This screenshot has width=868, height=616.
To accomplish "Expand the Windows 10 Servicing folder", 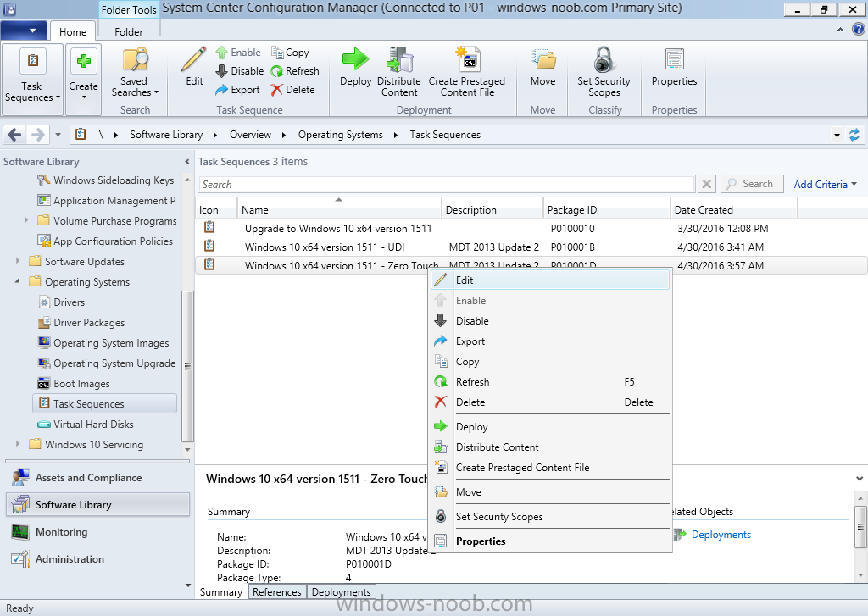I will [x=18, y=445].
